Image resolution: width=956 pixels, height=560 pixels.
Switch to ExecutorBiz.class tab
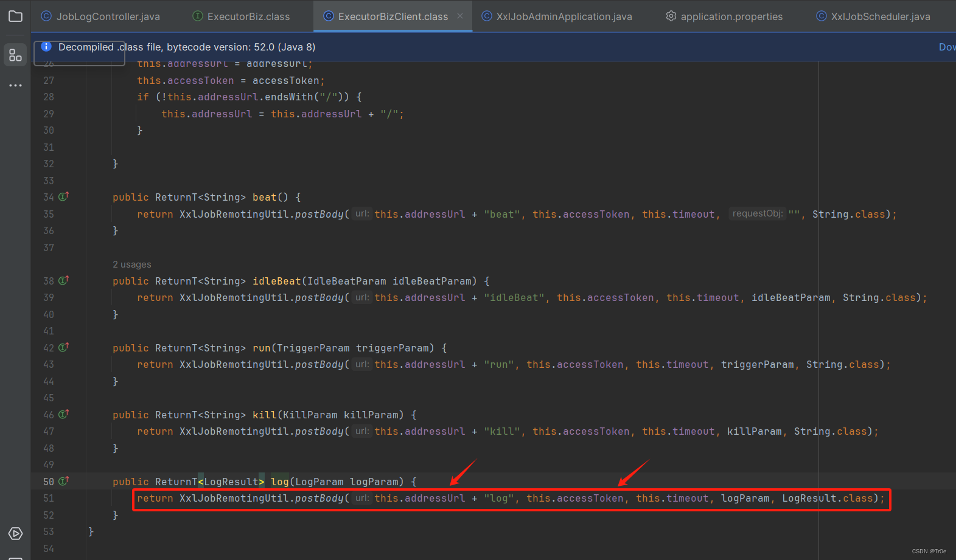[x=242, y=16]
